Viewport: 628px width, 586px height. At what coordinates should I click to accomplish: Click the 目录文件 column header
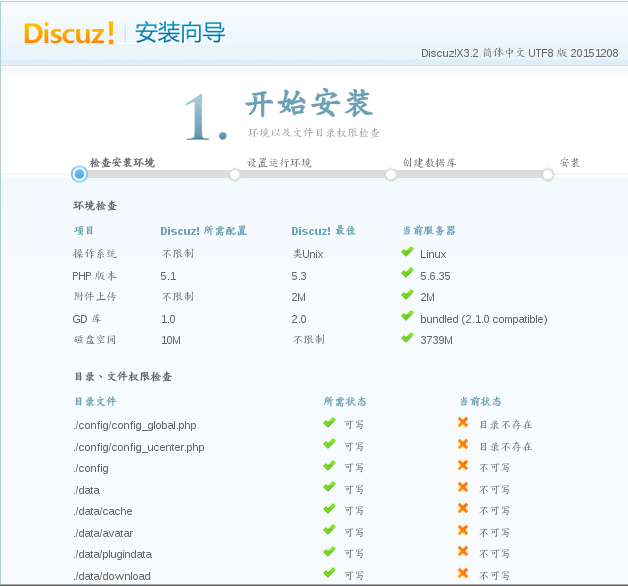tap(95, 401)
